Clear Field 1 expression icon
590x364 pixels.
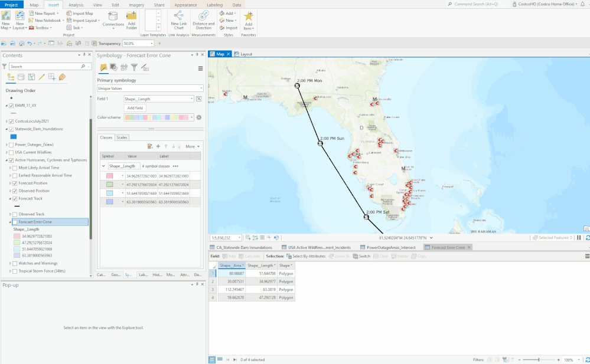click(199, 99)
